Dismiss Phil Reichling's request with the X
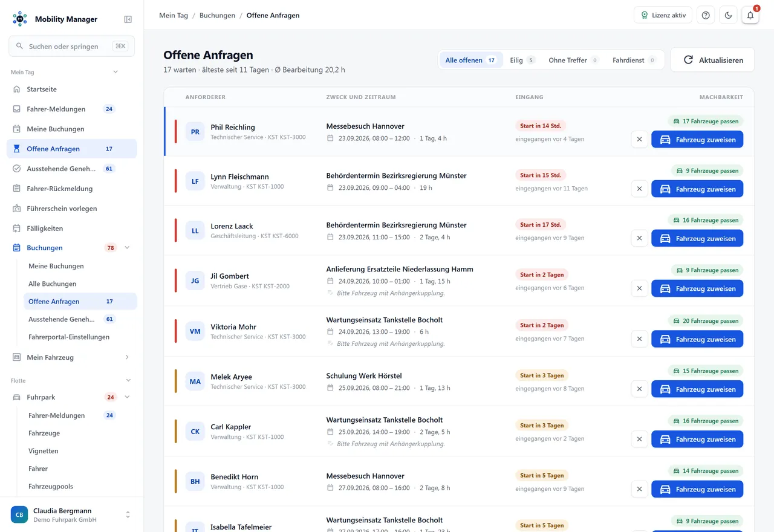This screenshot has width=774, height=532. [639, 140]
